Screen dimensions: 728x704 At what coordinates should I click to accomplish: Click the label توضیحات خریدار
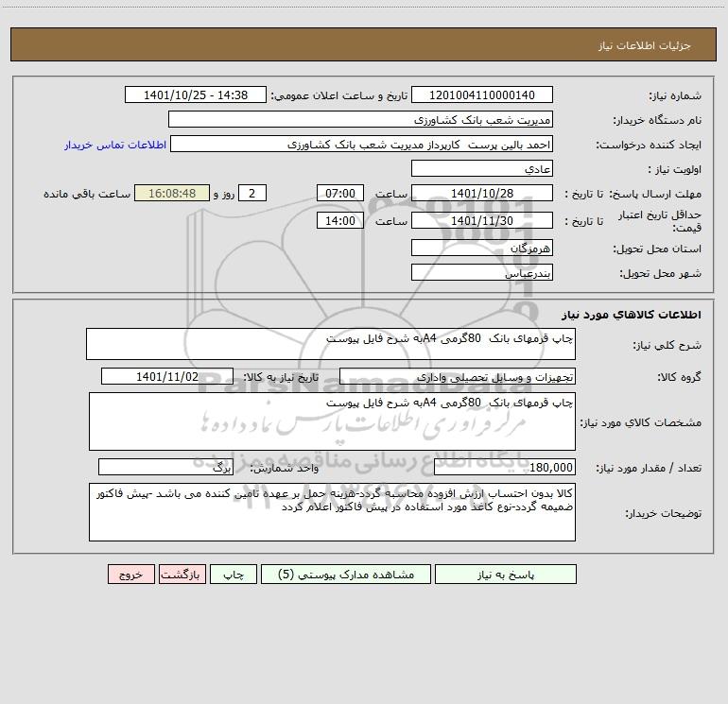[663, 513]
